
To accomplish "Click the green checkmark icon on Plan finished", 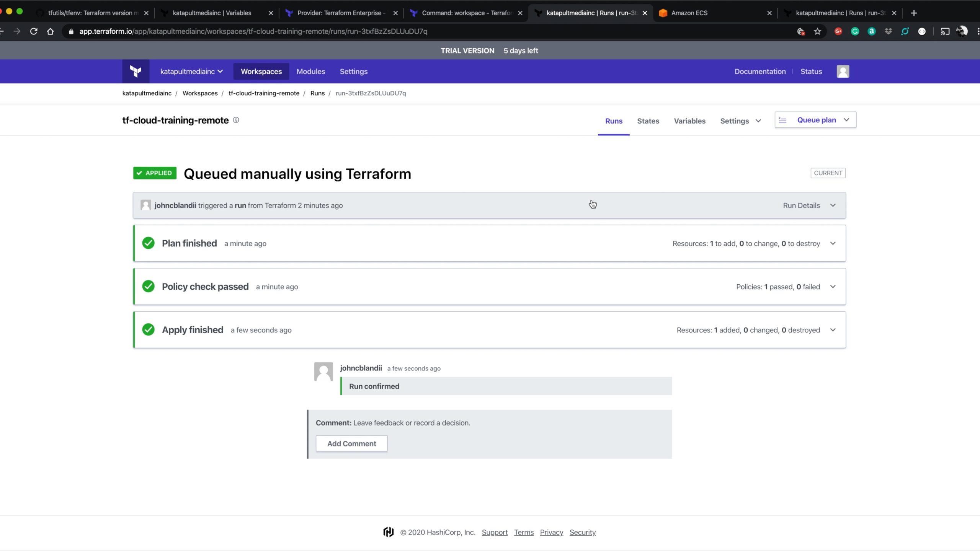I will [x=147, y=243].
